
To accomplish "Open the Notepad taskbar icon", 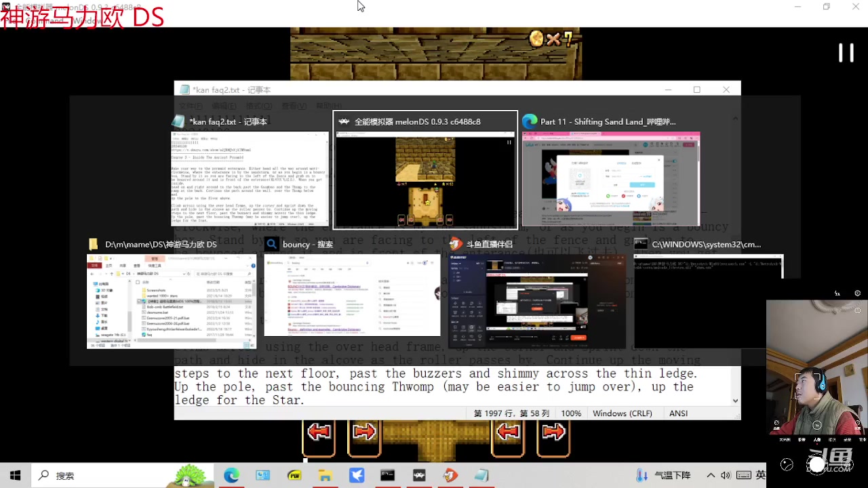I will click(x=481, y=475).
